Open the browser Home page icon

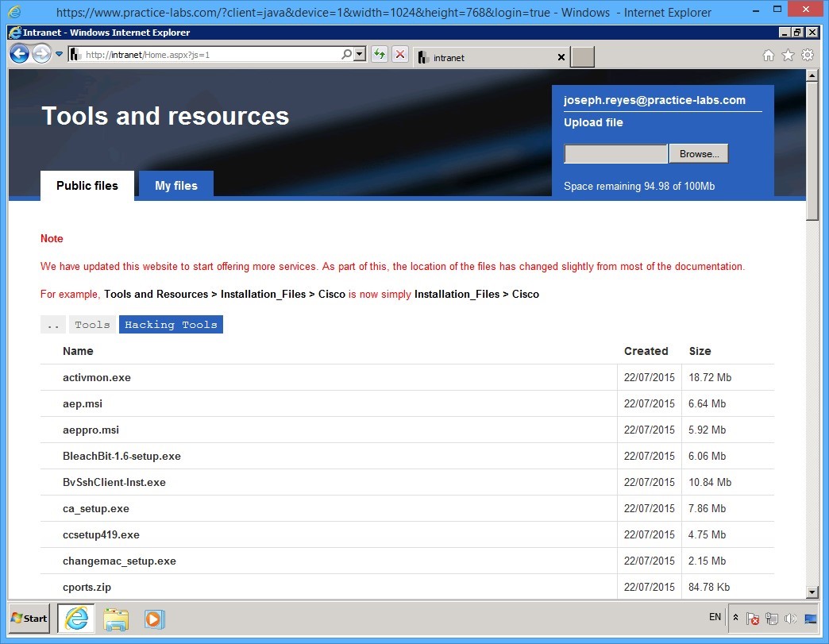tap(769, 56)
